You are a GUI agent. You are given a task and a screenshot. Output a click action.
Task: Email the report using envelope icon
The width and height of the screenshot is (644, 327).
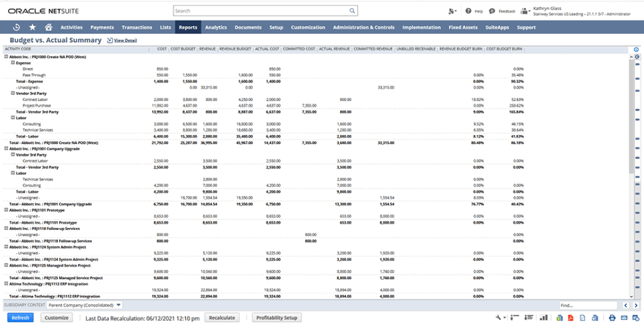624,318
